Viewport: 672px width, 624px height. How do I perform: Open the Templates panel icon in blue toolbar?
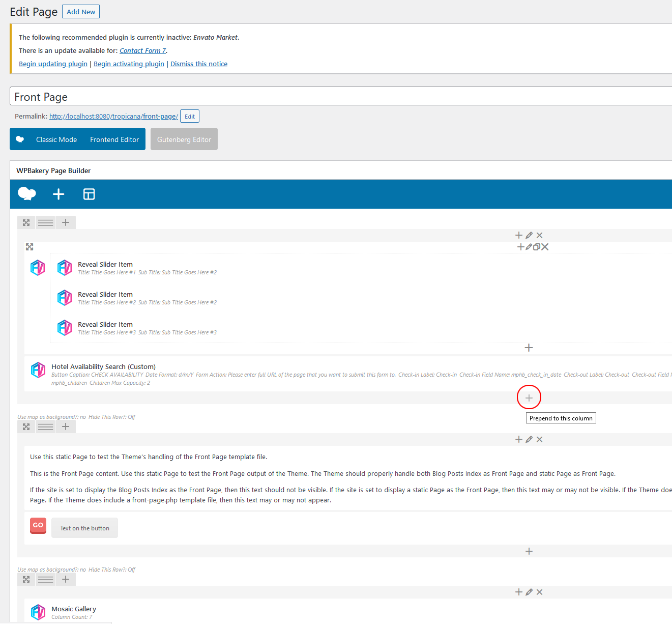pyautogui.click(x=89, y=194)
